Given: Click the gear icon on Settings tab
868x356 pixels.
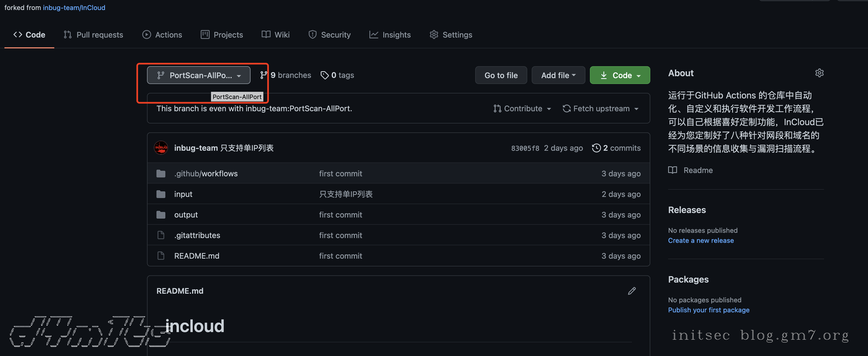Looking at the screenshot, I should (434, 35).
